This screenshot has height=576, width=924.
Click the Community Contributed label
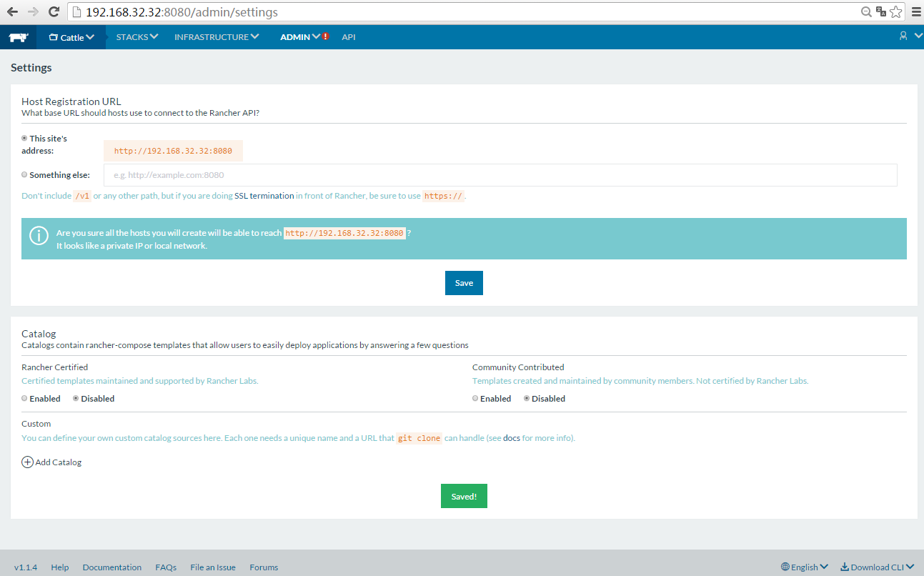[518, 367]
